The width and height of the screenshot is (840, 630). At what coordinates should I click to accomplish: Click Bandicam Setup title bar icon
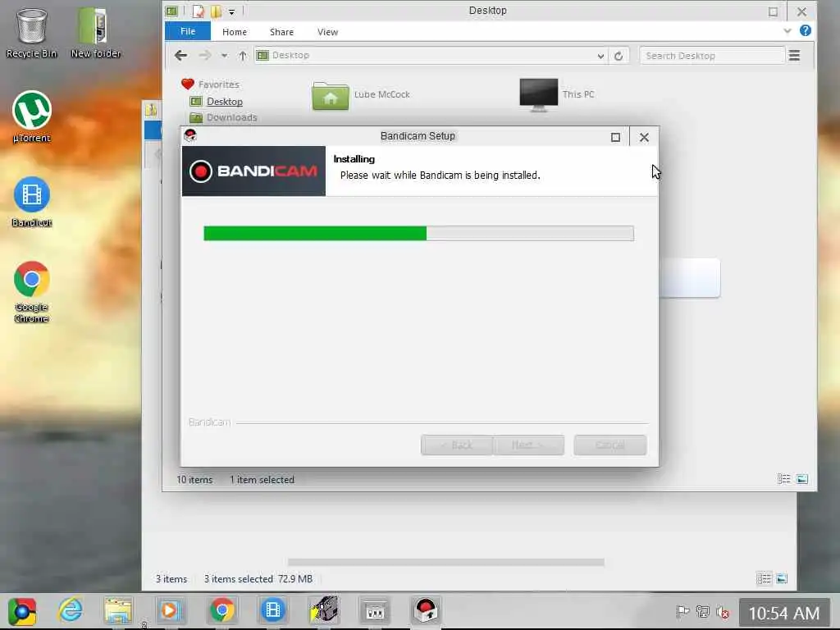(190, 135)
